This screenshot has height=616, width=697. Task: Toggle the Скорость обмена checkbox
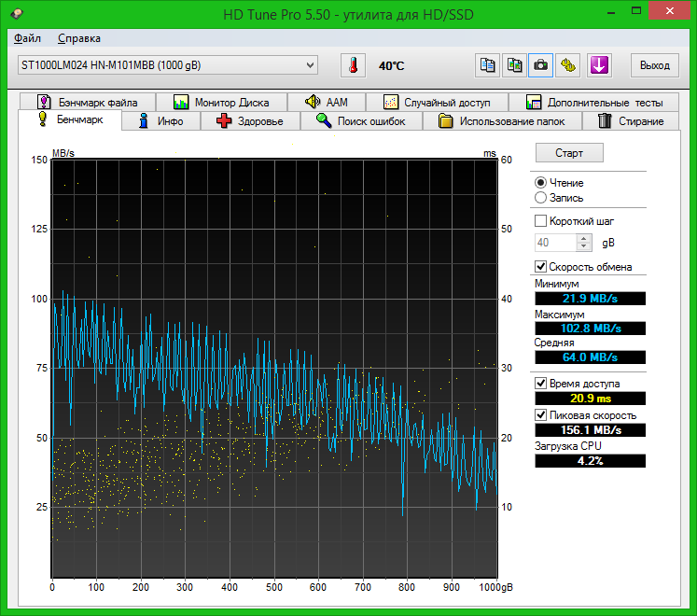541,267
